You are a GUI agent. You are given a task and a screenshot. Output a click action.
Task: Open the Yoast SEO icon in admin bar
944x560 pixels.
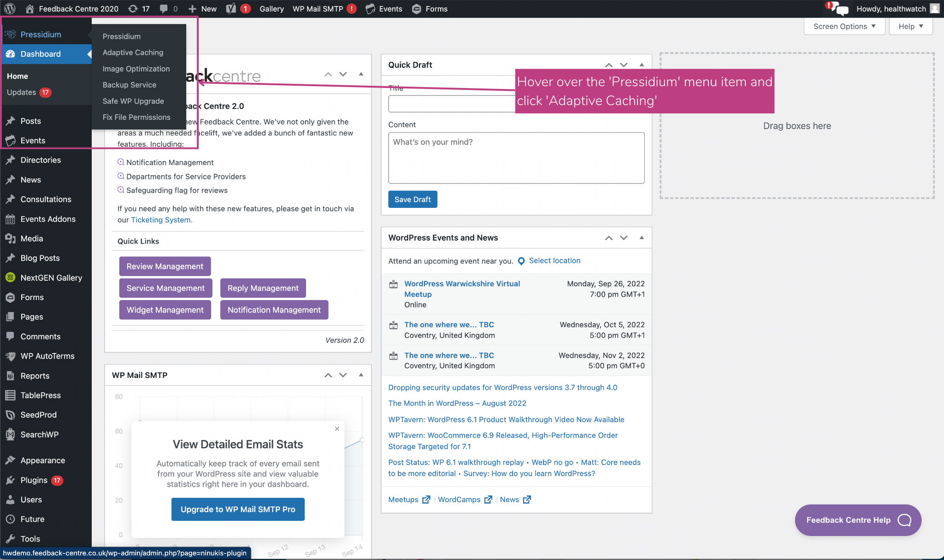[x=231, y=9]
